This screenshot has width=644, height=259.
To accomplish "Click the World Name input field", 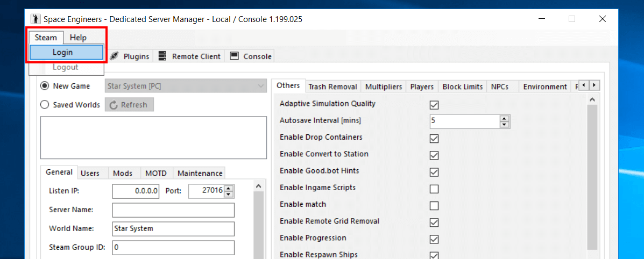I will 173,228.
